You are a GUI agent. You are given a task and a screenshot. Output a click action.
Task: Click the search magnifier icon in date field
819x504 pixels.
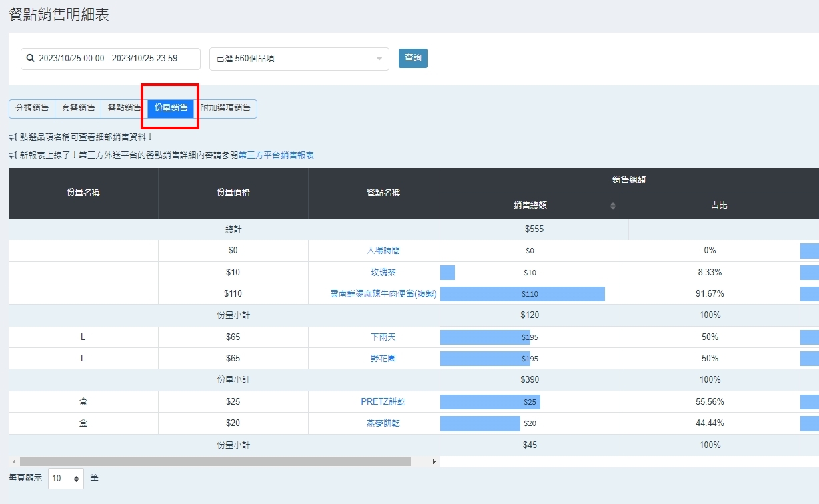pos(30,59)
